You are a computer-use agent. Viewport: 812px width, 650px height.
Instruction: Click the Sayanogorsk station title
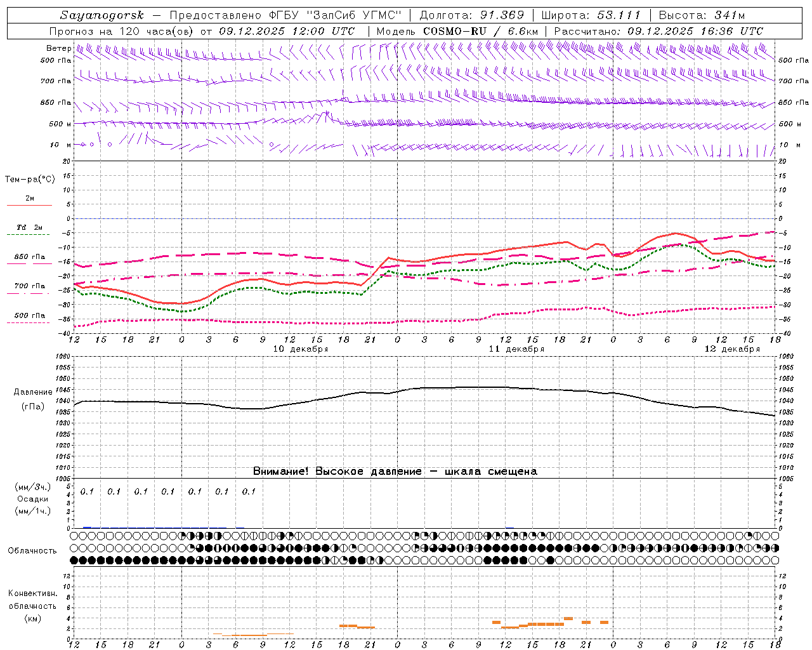tap(102, 15)
